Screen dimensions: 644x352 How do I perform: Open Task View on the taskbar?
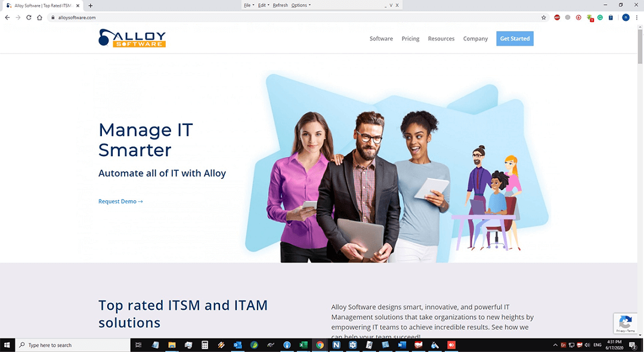pyautogui.click(x=138, y=345)
